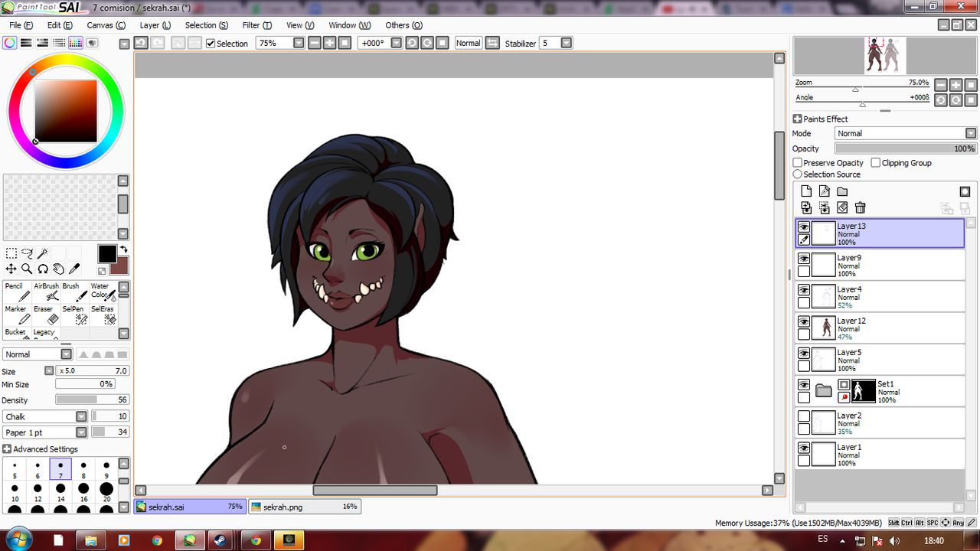Create a new normal layer
This screenshot has width=980, height=551.
point(806,191)
